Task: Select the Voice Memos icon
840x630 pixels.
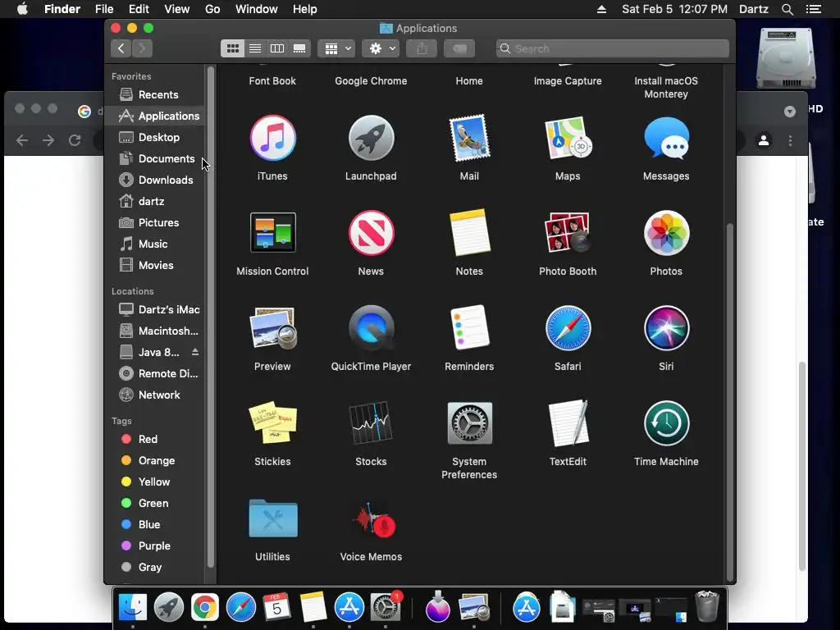Action: point(373,519)
